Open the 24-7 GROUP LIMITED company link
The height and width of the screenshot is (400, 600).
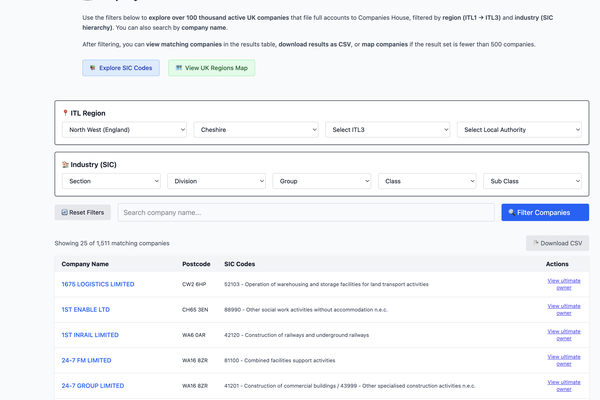tap(93, 385)
